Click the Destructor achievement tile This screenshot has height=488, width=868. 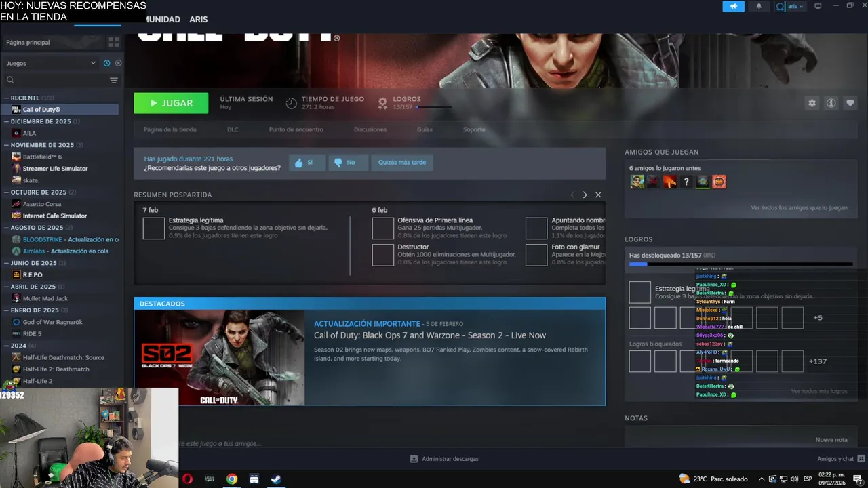[383, 255]
